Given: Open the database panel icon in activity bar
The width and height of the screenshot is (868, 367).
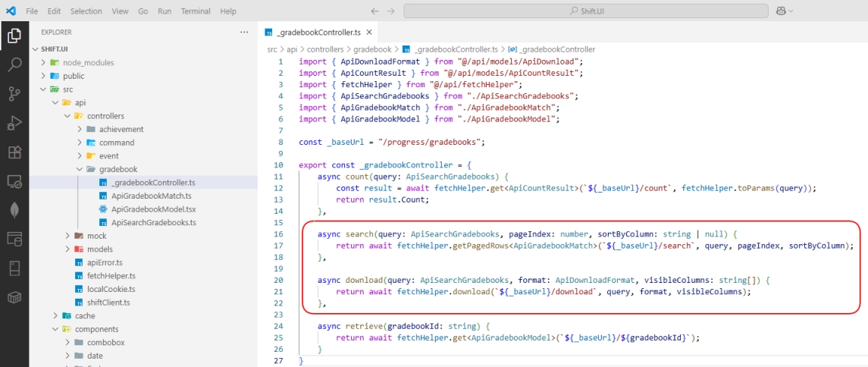Looking at the screenshot, I should tap(14, 239).
